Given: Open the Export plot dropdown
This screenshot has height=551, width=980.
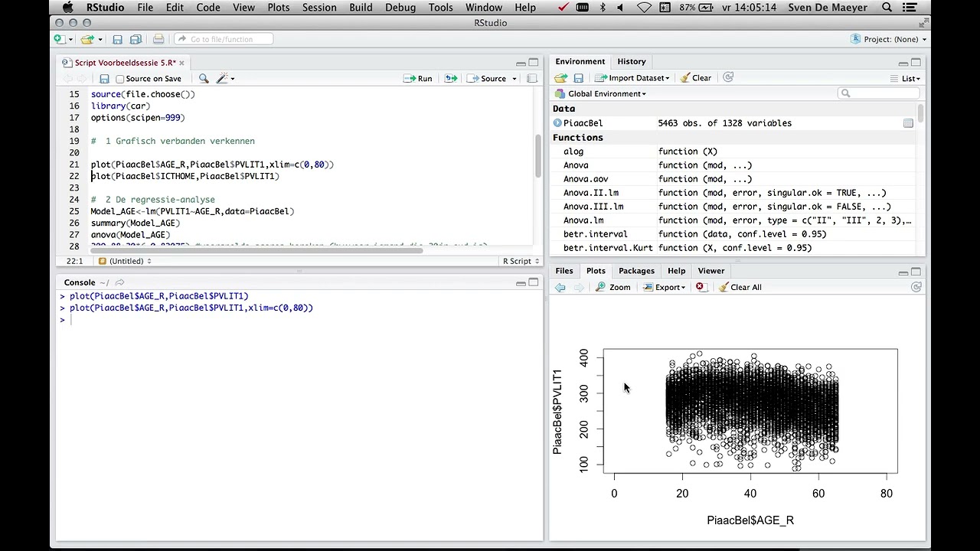Looking at the screenshot, I should [664, 287].
